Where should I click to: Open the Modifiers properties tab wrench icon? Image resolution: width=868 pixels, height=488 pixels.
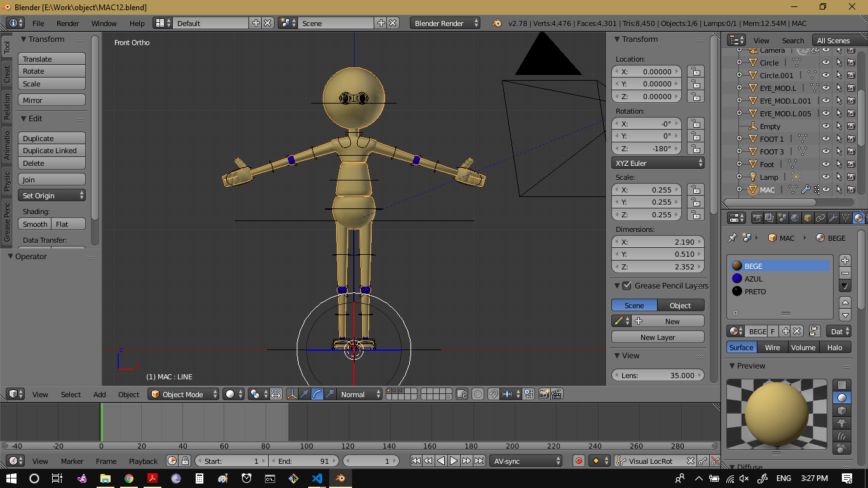pyautogui.click(x=833, y=218)
